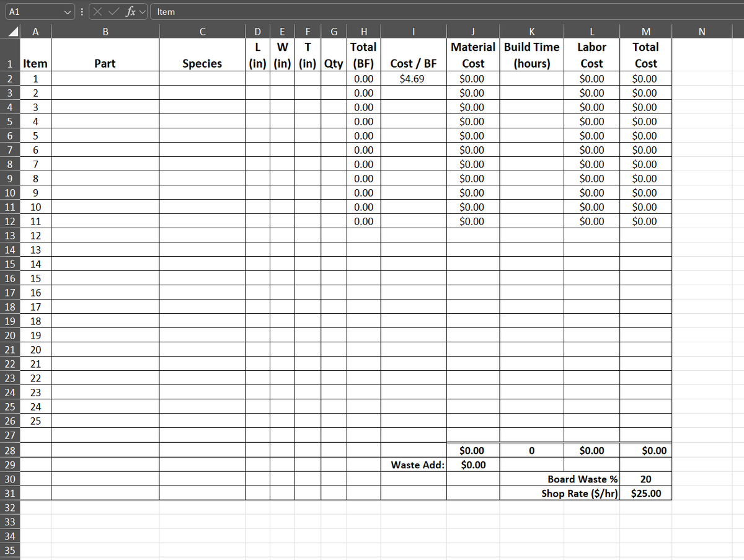Click the Cancel X icon in the formula bar
The image size is (744, 560).
pos(98,11)
